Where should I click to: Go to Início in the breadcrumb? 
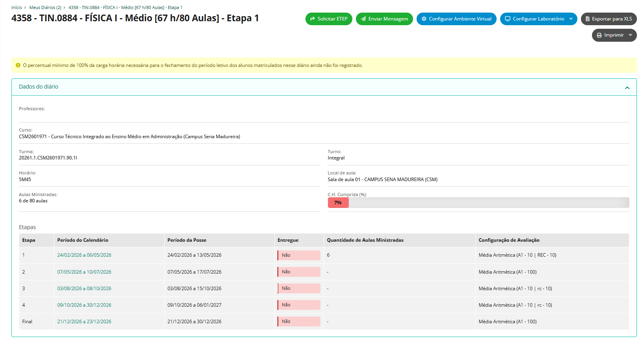coord(17,7)
